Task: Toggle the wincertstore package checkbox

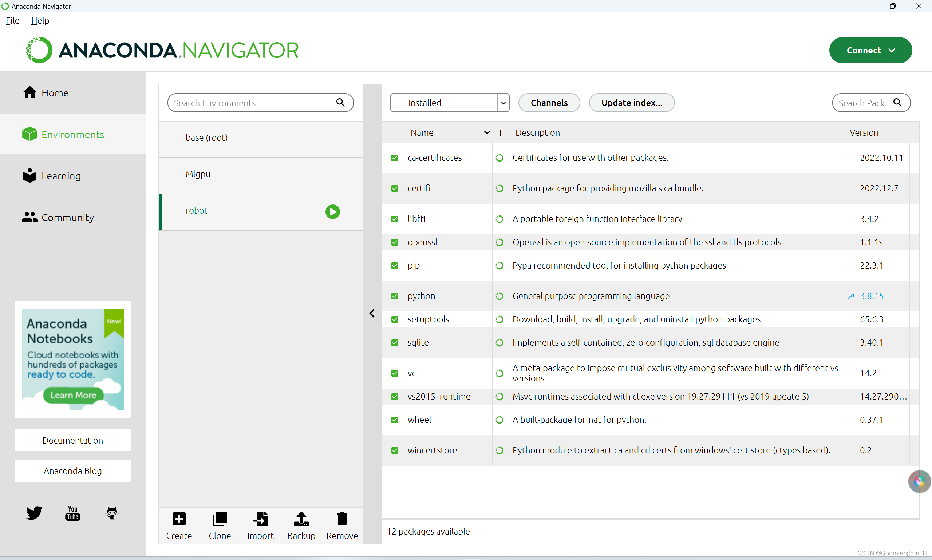Action: tap(395, 450)
